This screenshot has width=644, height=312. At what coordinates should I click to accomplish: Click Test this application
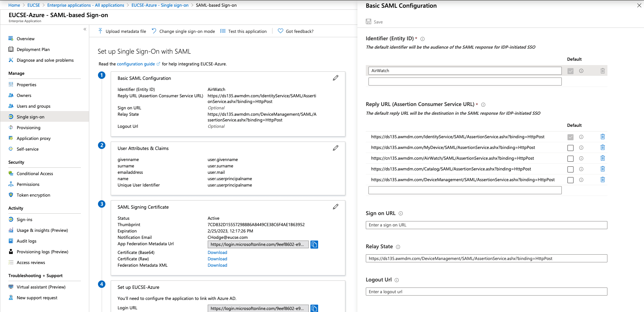243,31
